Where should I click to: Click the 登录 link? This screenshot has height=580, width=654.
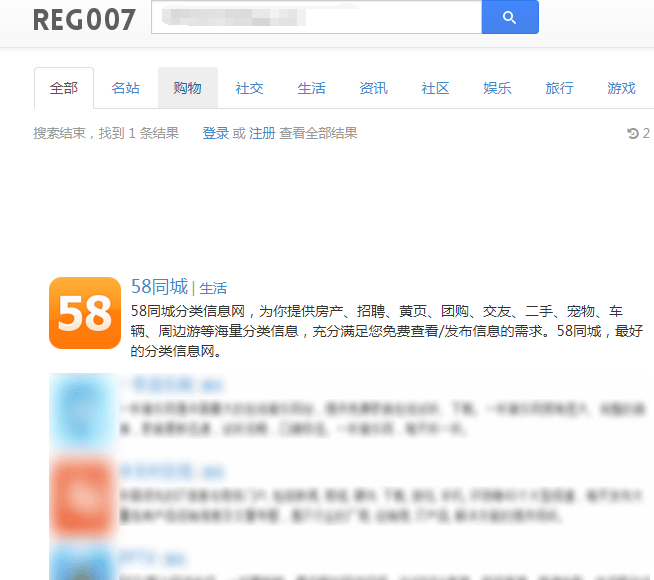tap(216, 133)
